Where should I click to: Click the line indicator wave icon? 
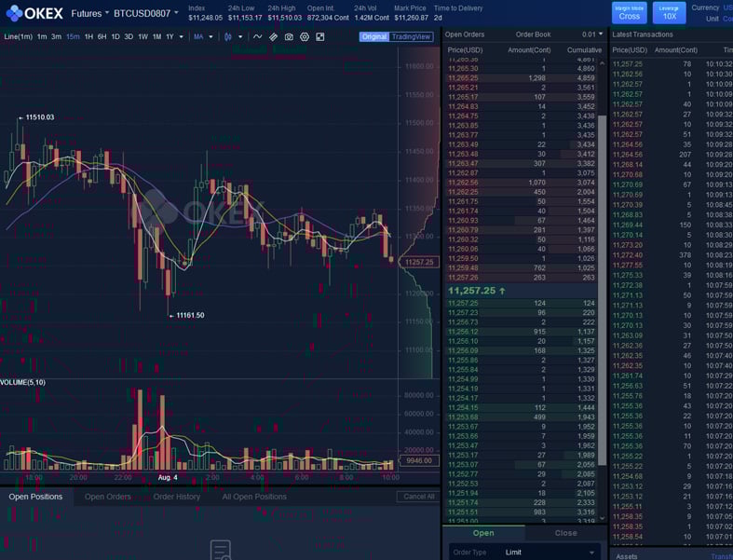pos(258,36)
